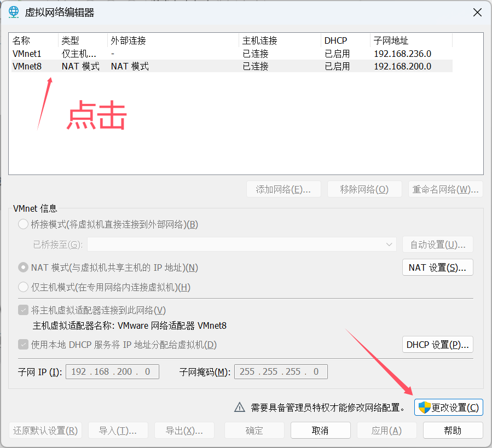The width and height of the screenshot is (492, 448).
Task: Open the 已桥接至 dropdown
Action: click(241, 245)
